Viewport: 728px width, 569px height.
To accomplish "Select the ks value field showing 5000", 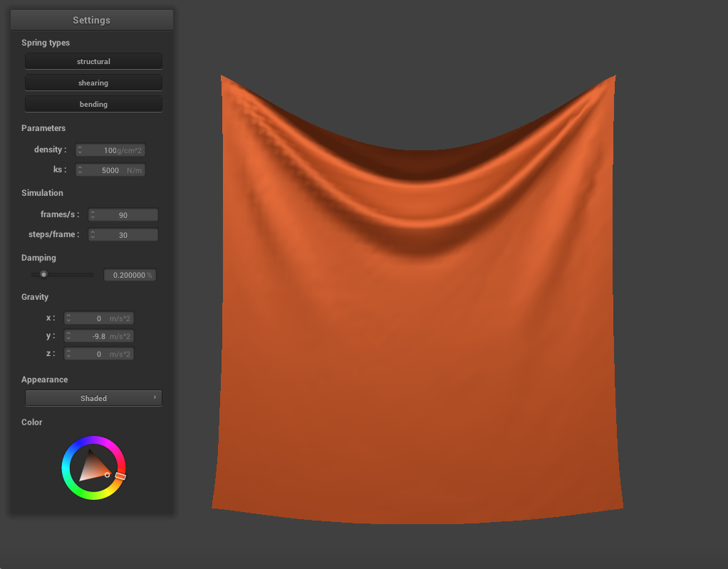I will point(110,170).
